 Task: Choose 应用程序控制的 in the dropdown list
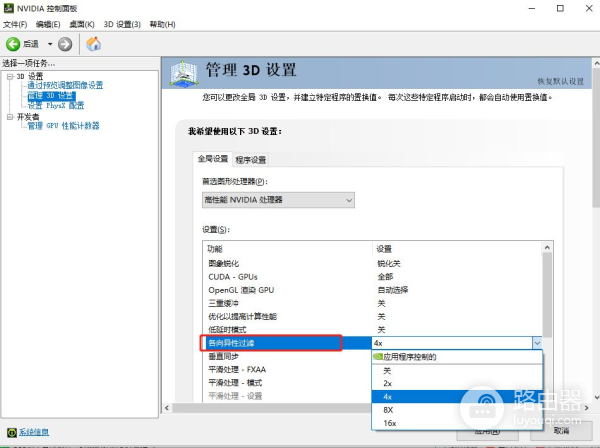457,357
